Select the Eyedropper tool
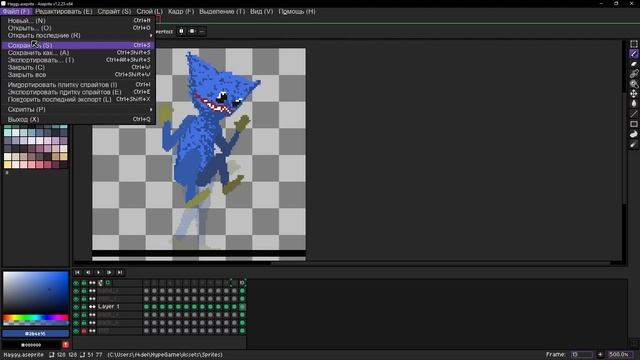The width and height of the screenshot is (640, 360). pos(633,73)
